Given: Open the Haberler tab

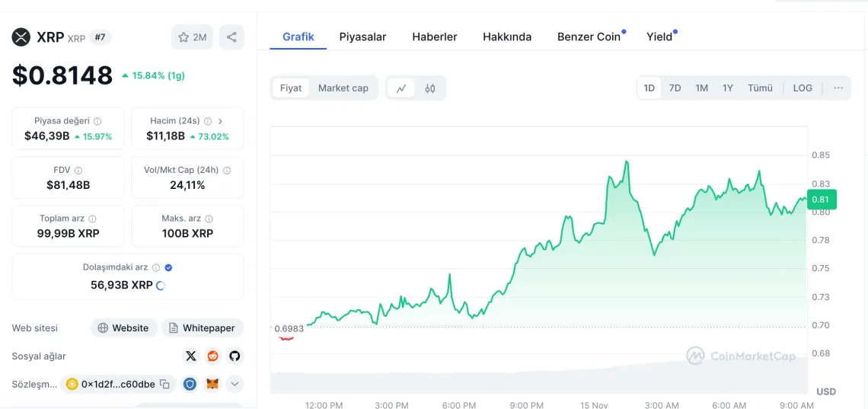Looking at the screenshot, I should [x=435, y=37].
